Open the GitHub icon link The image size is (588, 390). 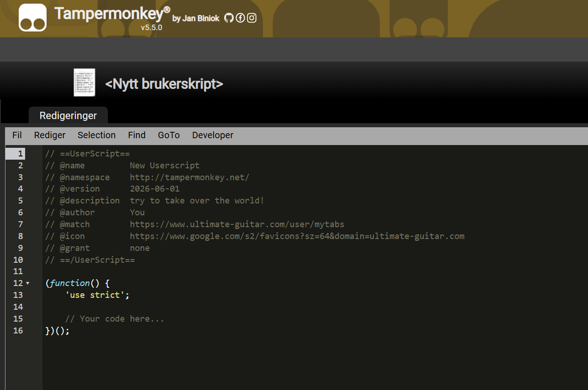(229, 18)
